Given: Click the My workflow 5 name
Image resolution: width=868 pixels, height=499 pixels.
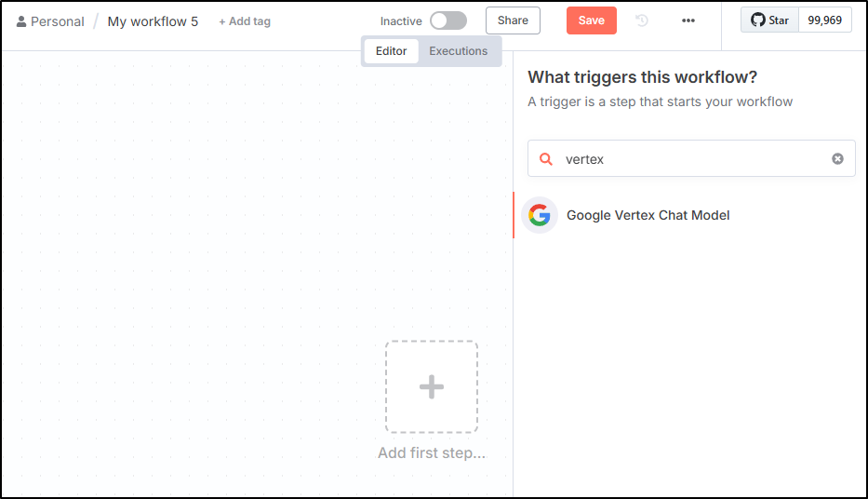Looking at the screenshot, I should (x=153, y=21).
